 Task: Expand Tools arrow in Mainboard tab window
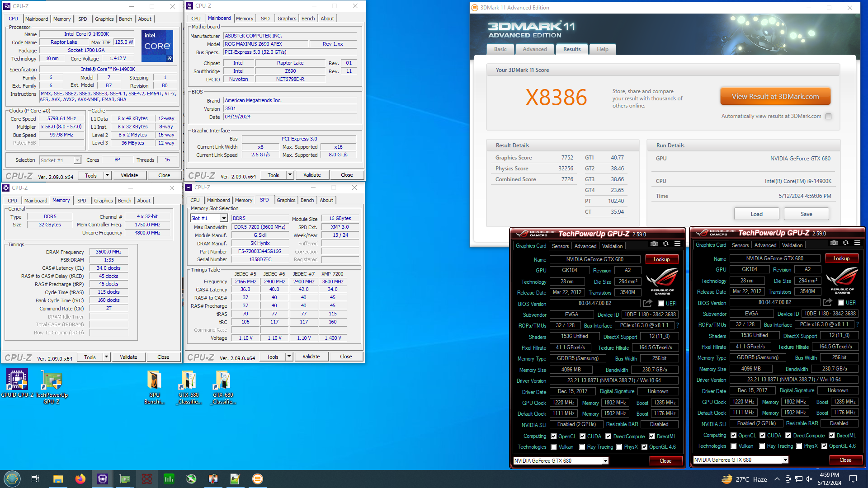(290, 175)
